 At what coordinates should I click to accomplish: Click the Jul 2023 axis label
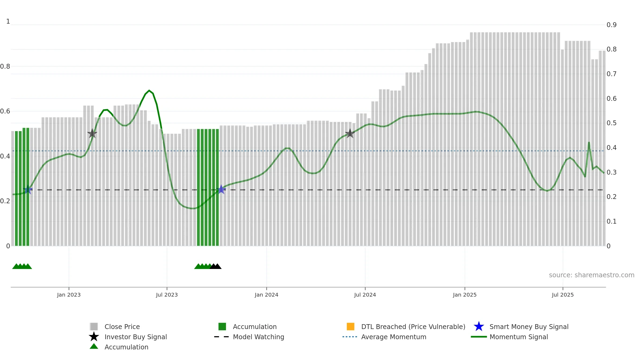point(167,295)
